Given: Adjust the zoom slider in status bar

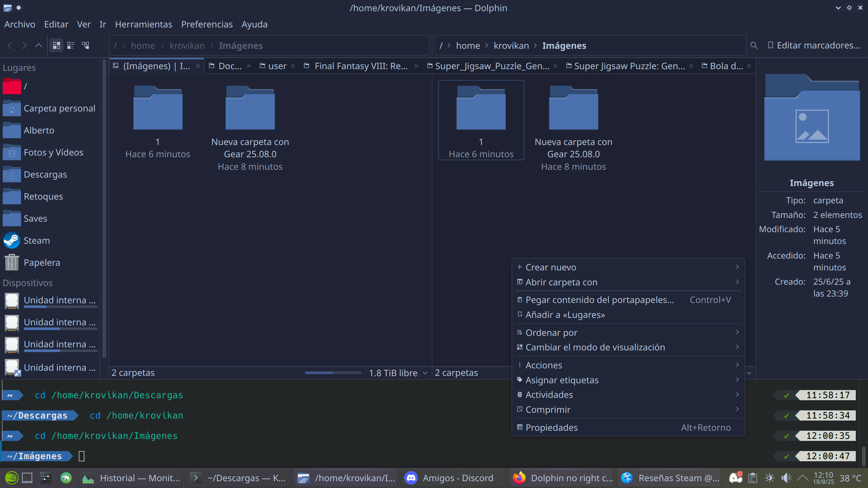Looking at the screenshot, I should coord(333,373).
